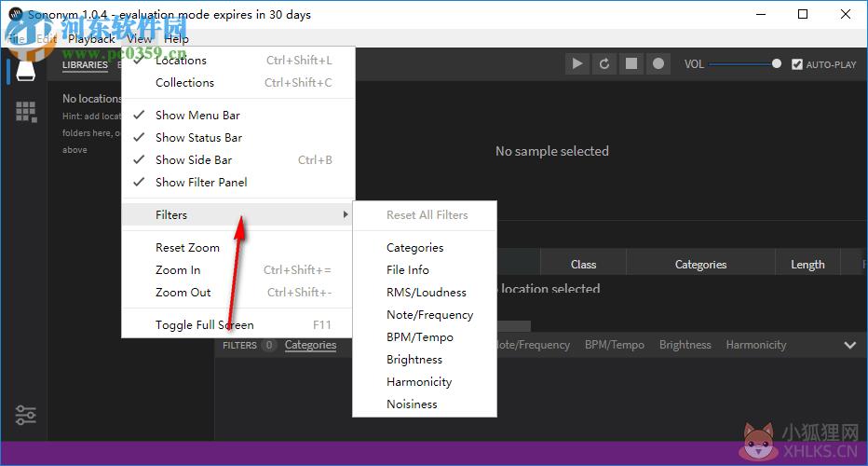Viewport: 868px width, 466px height.
Task: Open the Brightness filter tab
Action: click(x=685, y=345)
